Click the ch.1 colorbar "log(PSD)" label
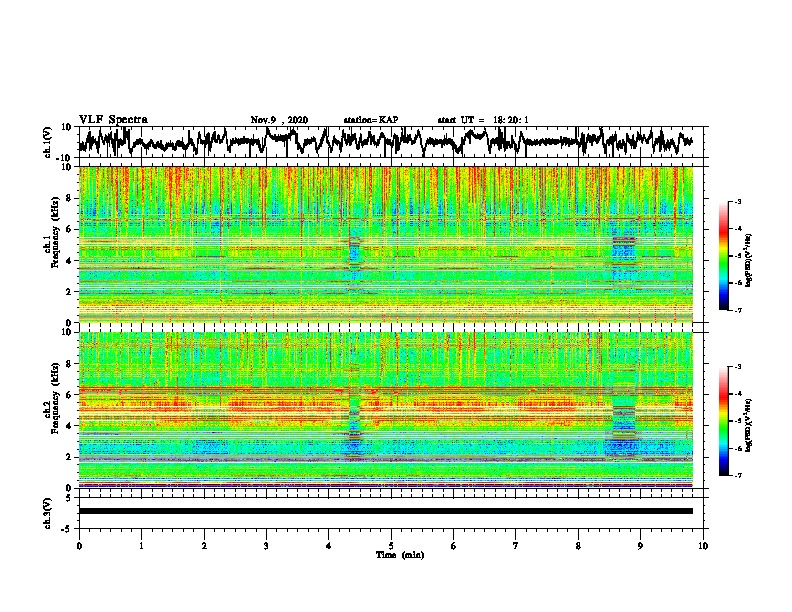Screen dimensions: 792x612 [749, 261]
